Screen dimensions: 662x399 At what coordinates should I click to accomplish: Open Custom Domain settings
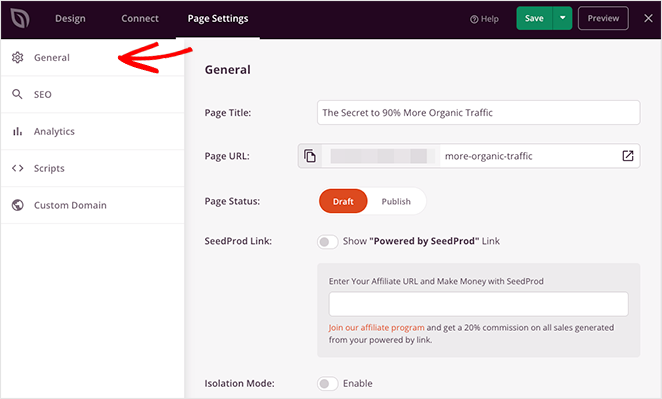[x=92, y=205]
